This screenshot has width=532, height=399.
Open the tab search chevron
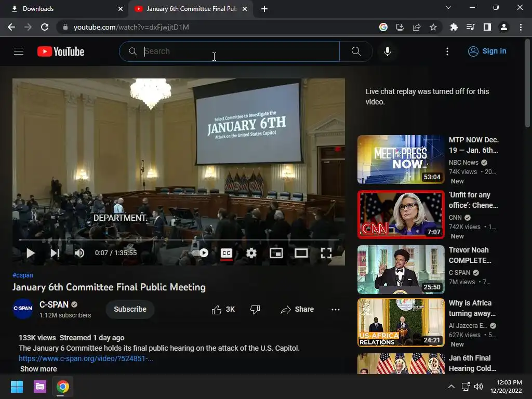[448, 7]
